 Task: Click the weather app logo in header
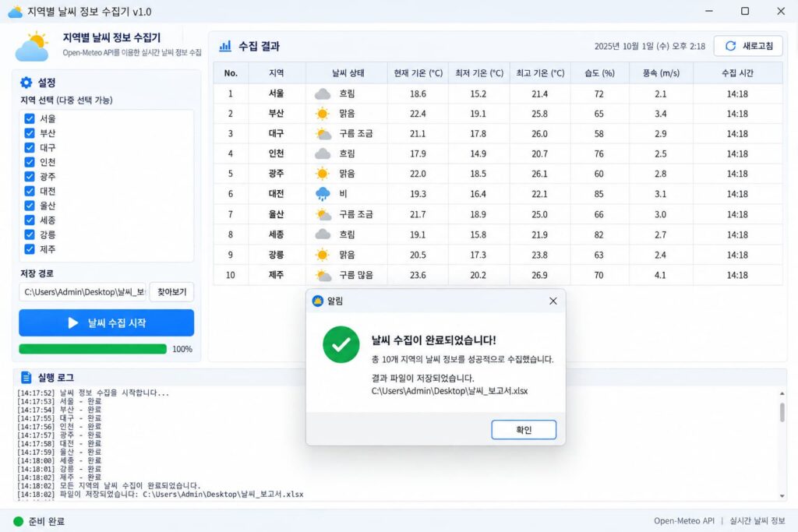(x=32, y=46)
